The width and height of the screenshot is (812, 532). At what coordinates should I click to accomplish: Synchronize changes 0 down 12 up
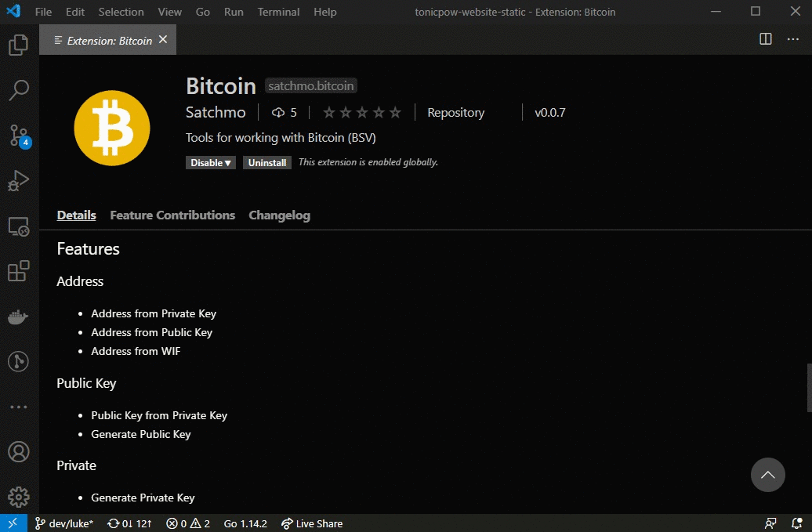click(129, 523)
